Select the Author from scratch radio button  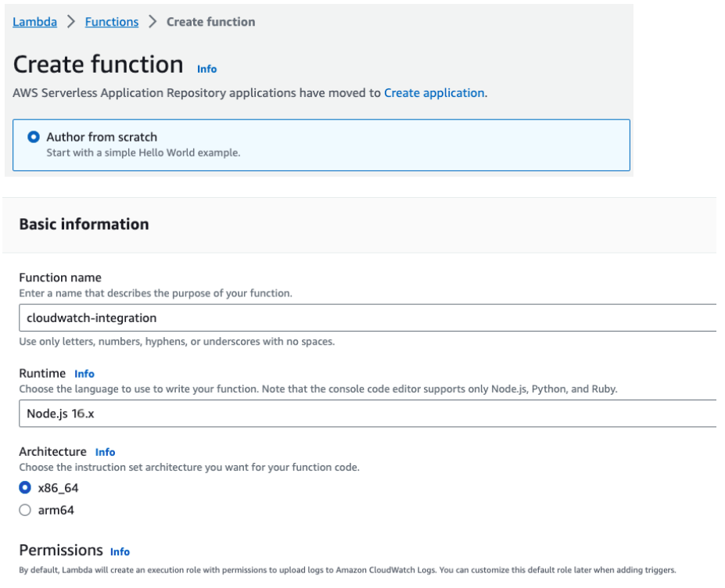pyautogui.click(x=34, y=137)
